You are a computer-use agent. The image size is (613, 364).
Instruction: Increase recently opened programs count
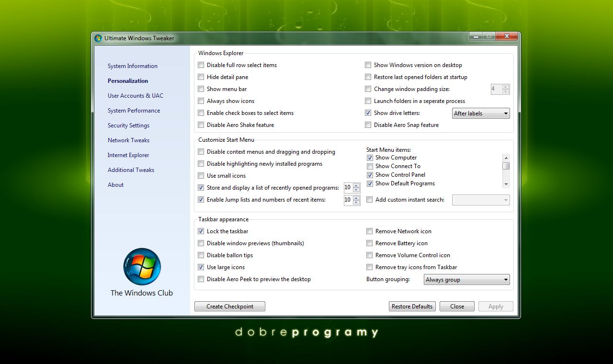(356, 185)
